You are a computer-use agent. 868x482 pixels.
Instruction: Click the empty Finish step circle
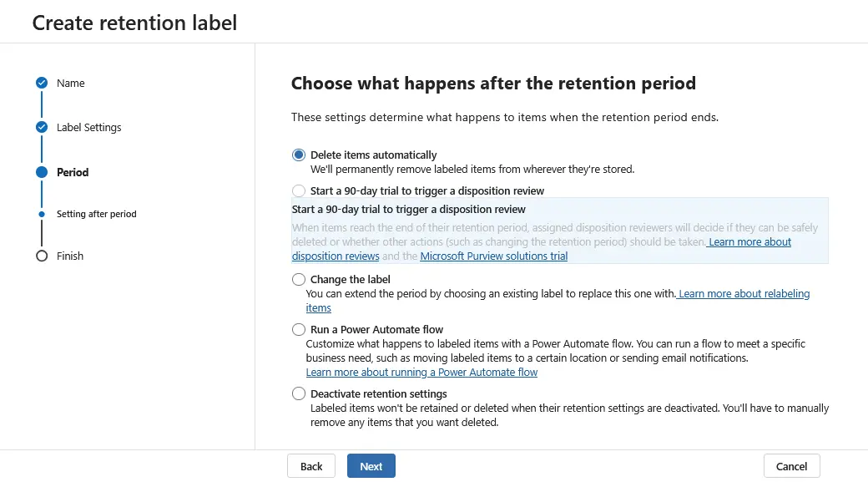42,256
